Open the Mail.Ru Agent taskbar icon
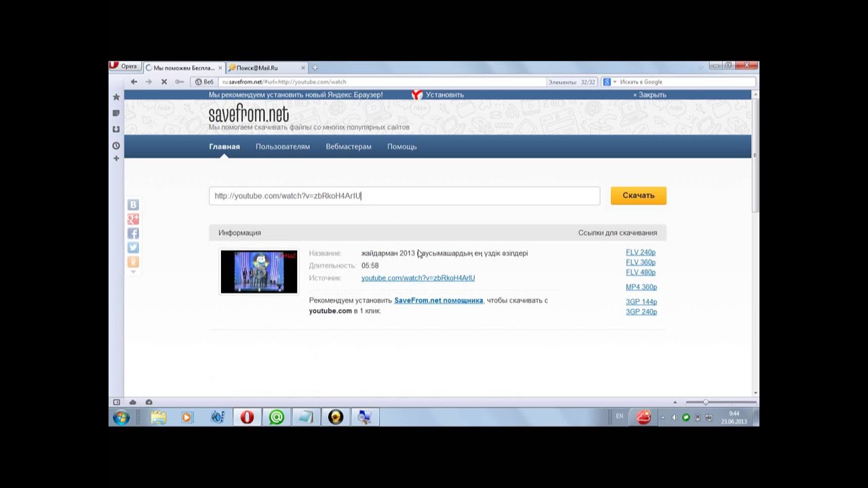868x488 pixels. pyautogui.click(x=277, y=418)
